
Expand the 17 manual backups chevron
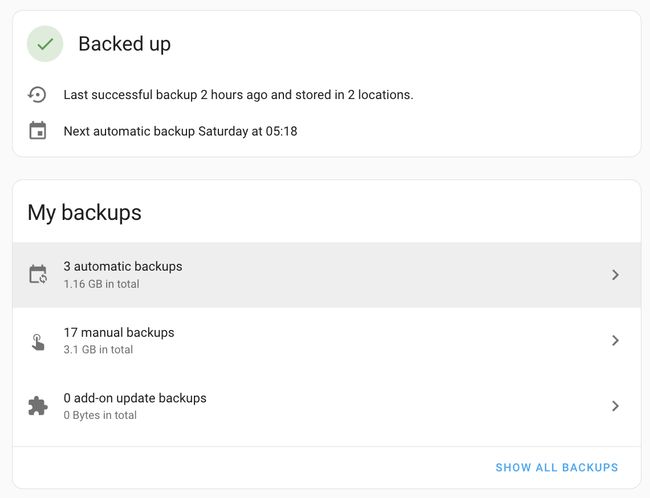[615, 340]
